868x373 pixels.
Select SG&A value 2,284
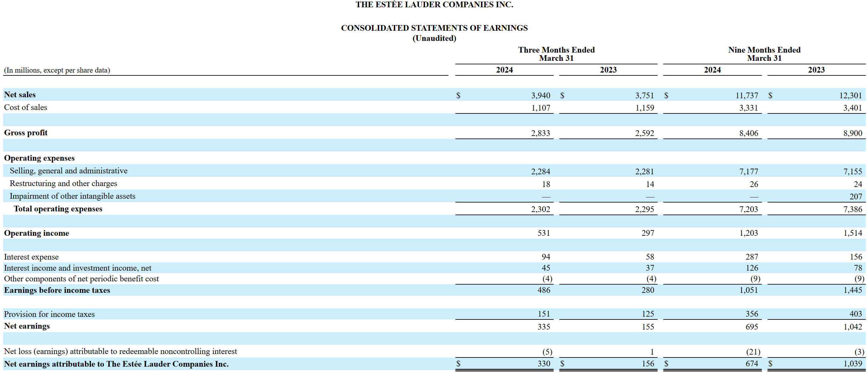540,172
